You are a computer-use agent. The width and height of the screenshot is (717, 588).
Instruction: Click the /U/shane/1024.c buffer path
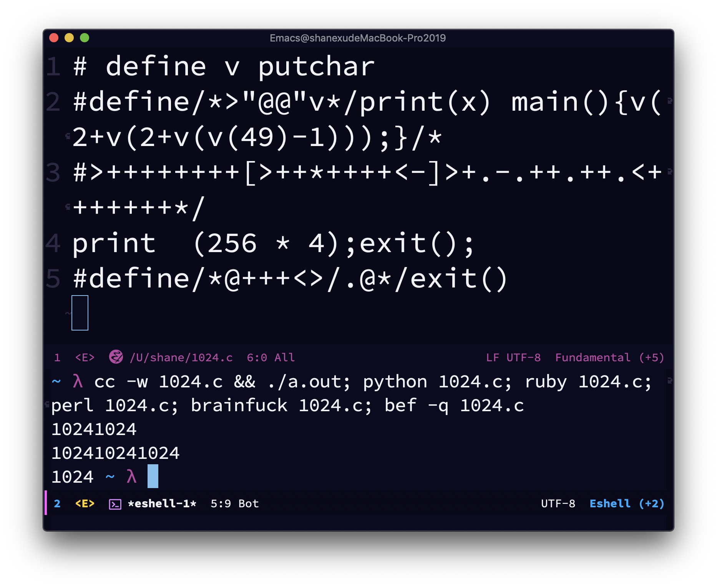[x=181, y=357]
